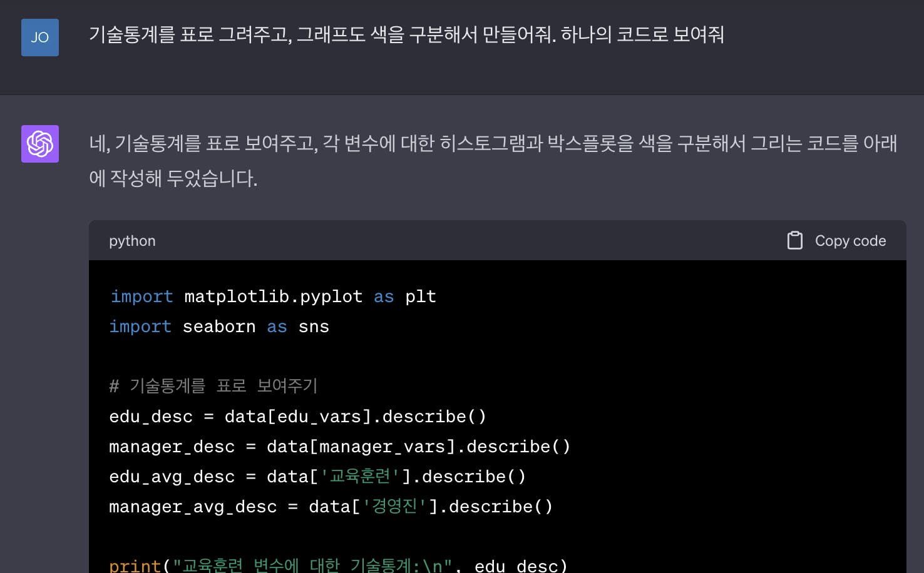Click the edu_desc assignment line
924x573 pixels.
point(297,417)
